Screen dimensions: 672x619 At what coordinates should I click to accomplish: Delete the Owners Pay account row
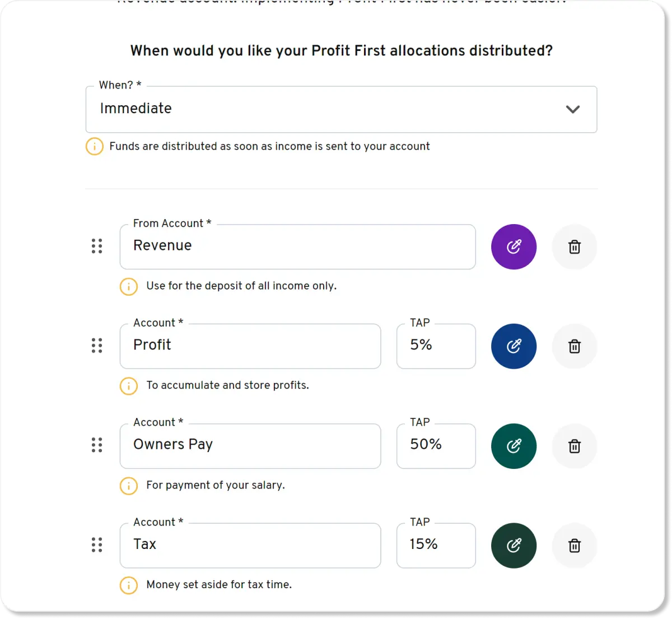[575, 446]
